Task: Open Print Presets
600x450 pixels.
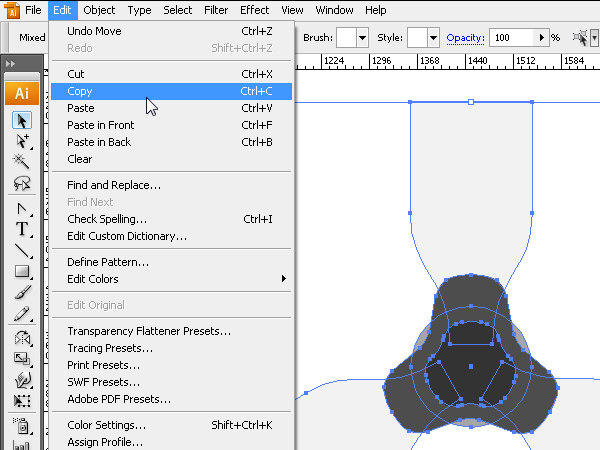Action: (171, 365)
